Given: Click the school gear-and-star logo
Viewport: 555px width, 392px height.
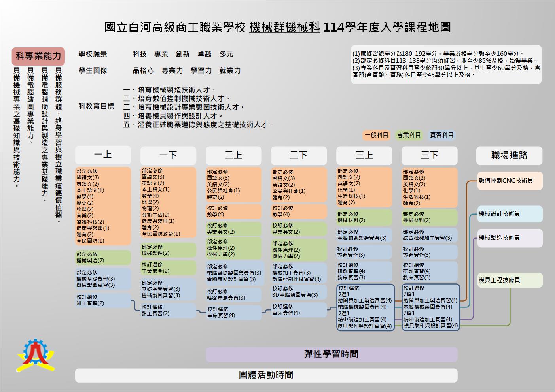Looking at the screenshot, I should coord(36,356).
